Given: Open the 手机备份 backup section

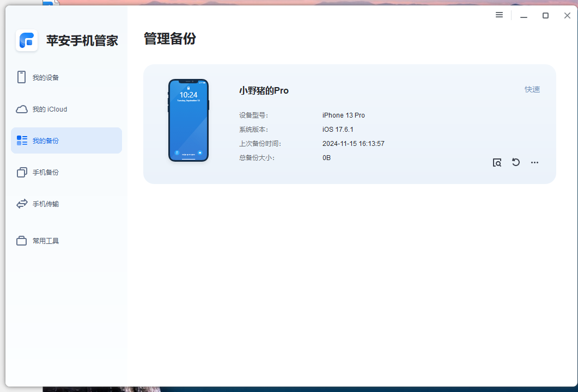Looking at the screenshot, I should pyautogui.click(x=46, y=172).
